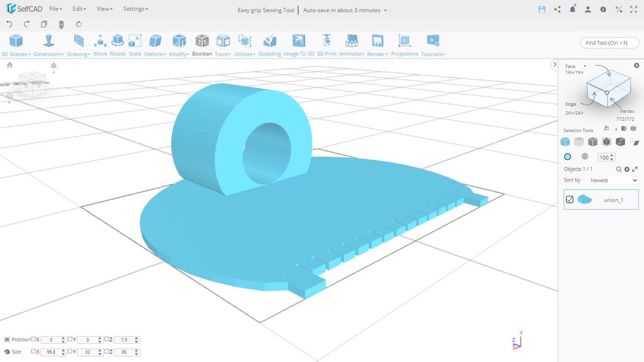Viewport: 644px width, 362px height.
Task: Open the Auto-save dropdown arrow
Action: pyautogui.click(x=386, y=10)
